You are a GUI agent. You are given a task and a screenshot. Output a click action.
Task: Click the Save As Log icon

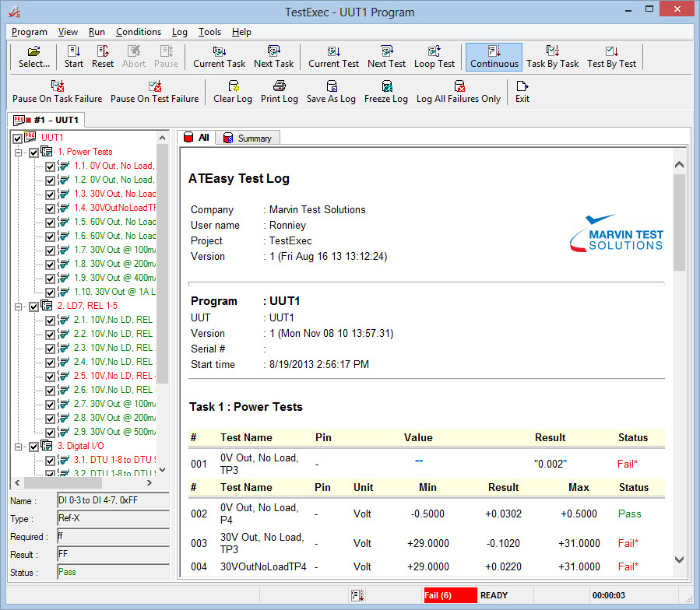click(331, 91)
